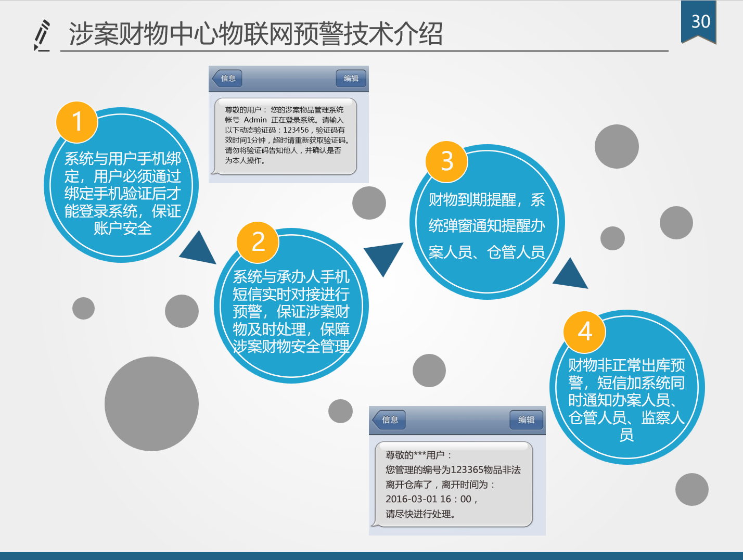Click the message bubble about item 123365 leaving warehouse
The height and width of the screenshot is (560, 743).
pyautogui.click(x=453, y=484)
